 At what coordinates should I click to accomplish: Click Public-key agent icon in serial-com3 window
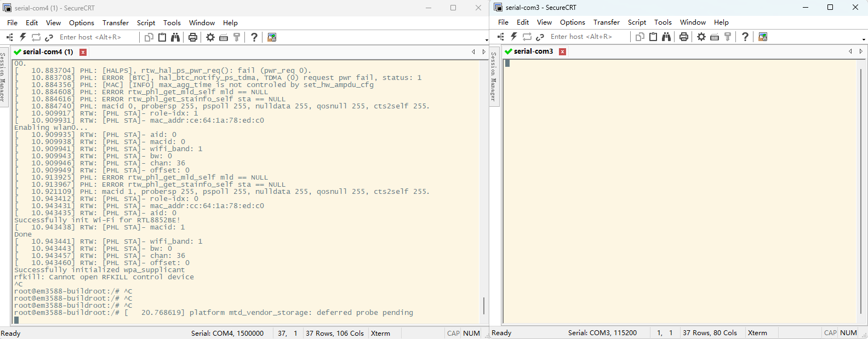(x=728, y=37)
